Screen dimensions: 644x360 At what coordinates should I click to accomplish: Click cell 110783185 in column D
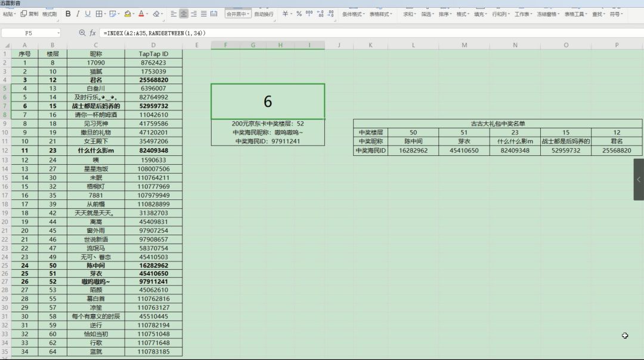pos(153,352)
